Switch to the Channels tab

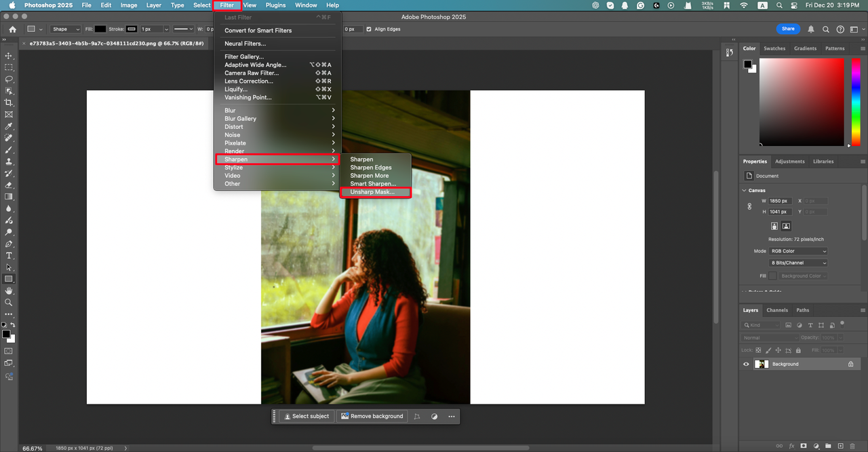777,310
